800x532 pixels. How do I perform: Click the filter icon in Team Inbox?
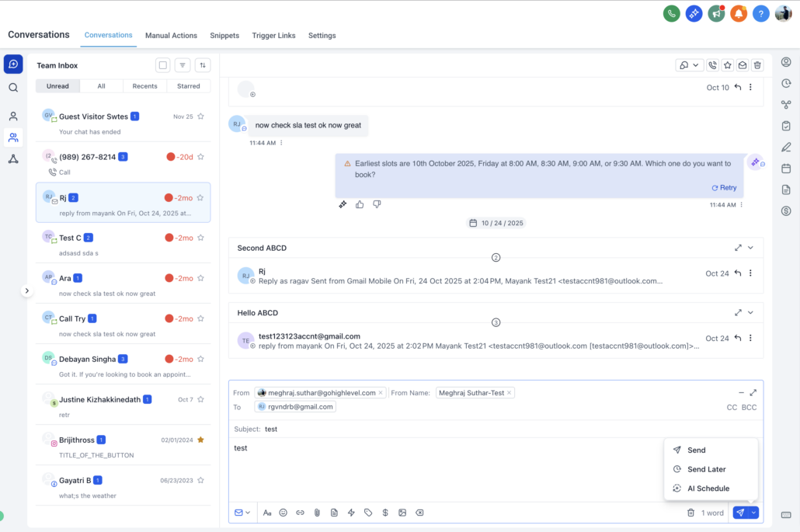[182, 65]
